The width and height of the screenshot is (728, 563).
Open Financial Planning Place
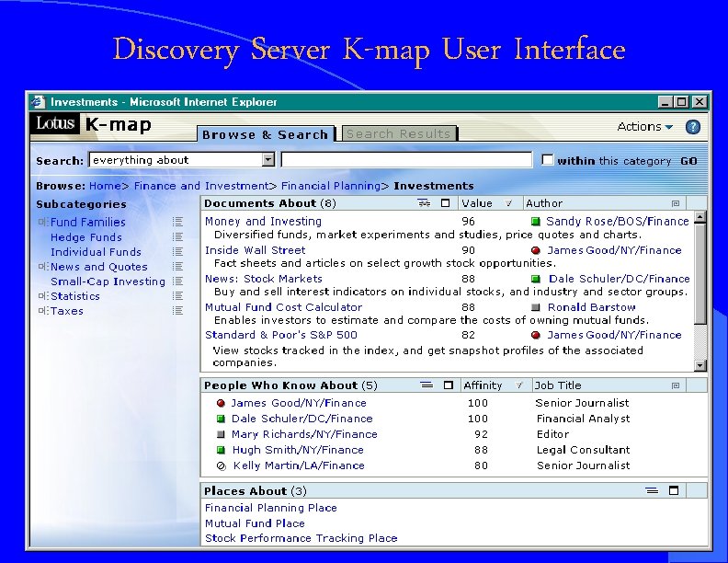[270, 508]
